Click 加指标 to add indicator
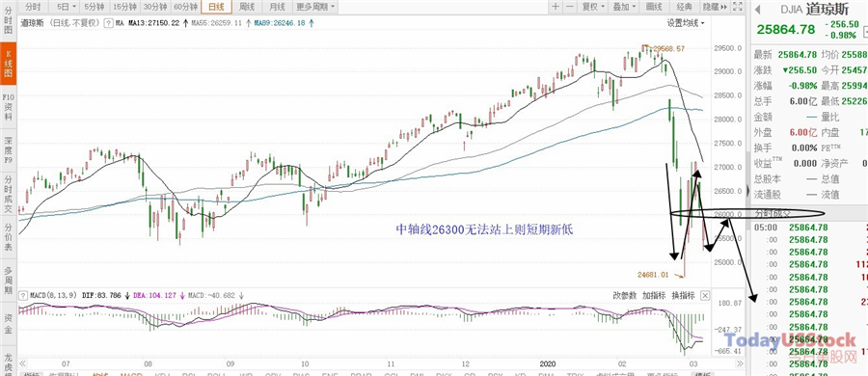Viewport: 868px width, 376px height. (653, 296)
